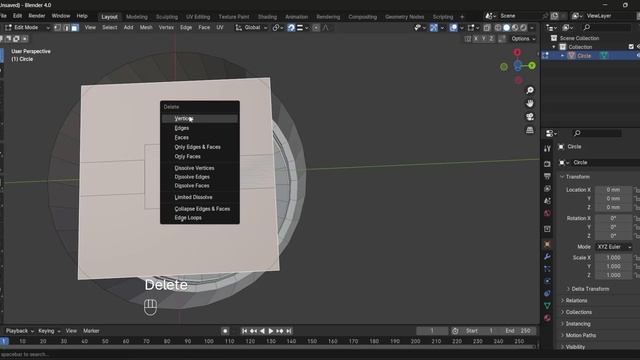Open the pivot point dropdown
The width and height of the screenshot is (640, 360).
pos(278,28)
